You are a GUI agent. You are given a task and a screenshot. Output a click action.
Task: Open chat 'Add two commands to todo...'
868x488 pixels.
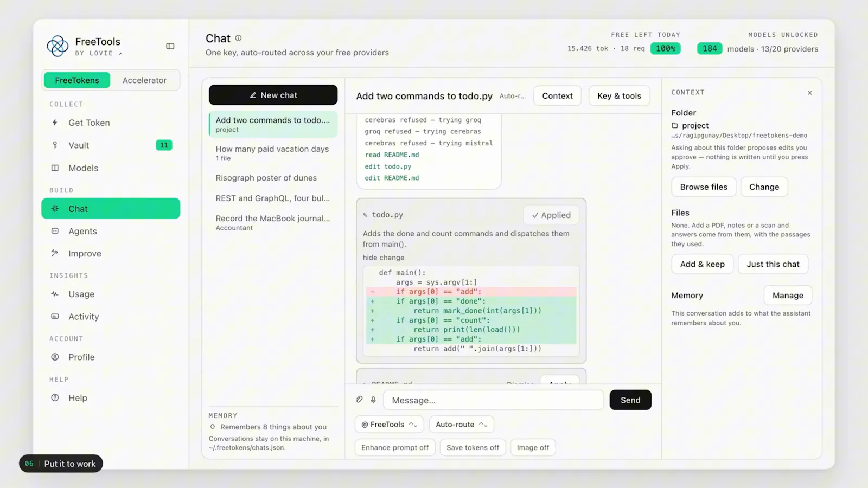coord(273,124)
